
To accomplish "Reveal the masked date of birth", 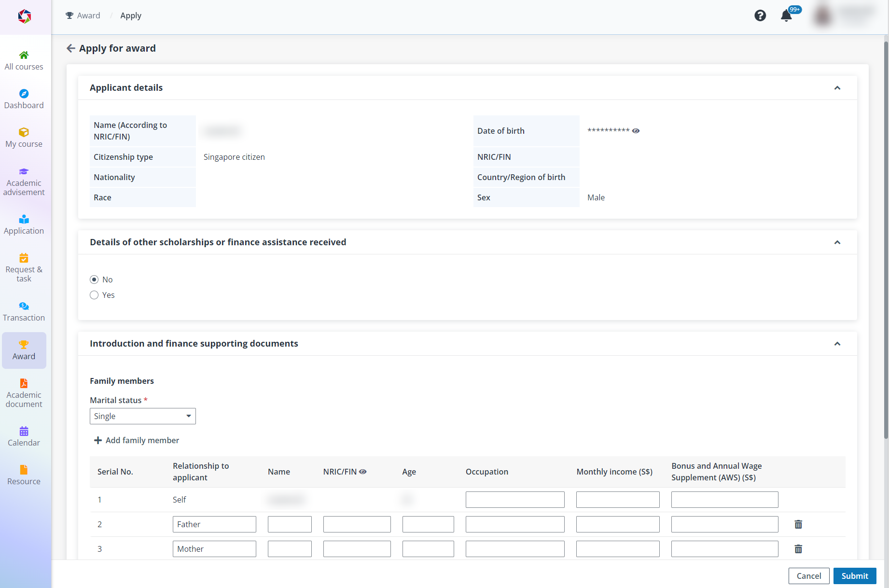I will [x=636, y=131].
